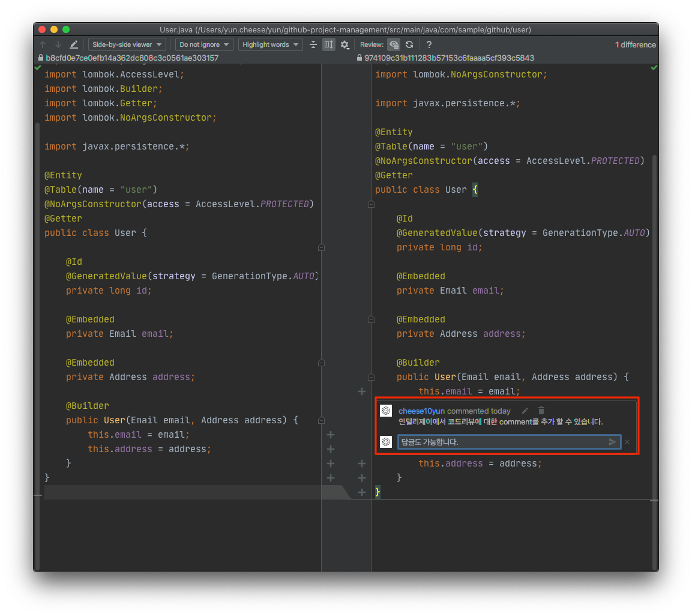Image resolution: width=692 pixels, height=616 pixels.
Task: Add comment on left this.email line
Action: (331, 435)
